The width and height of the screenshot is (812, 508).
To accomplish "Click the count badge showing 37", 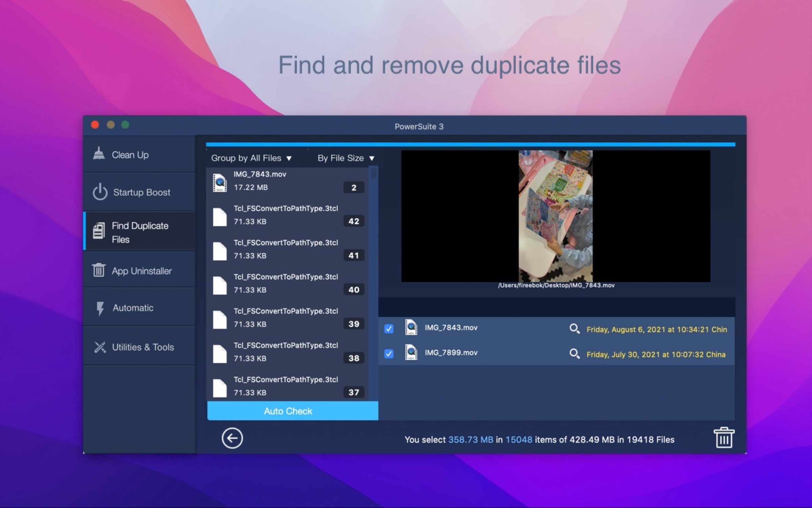I will click(354, 392).
